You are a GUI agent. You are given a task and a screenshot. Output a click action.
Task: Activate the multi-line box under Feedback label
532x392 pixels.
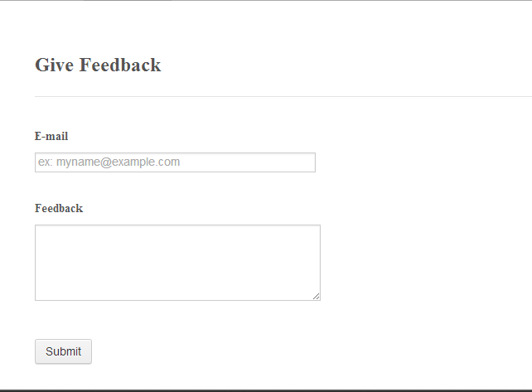tap(177, 262)
